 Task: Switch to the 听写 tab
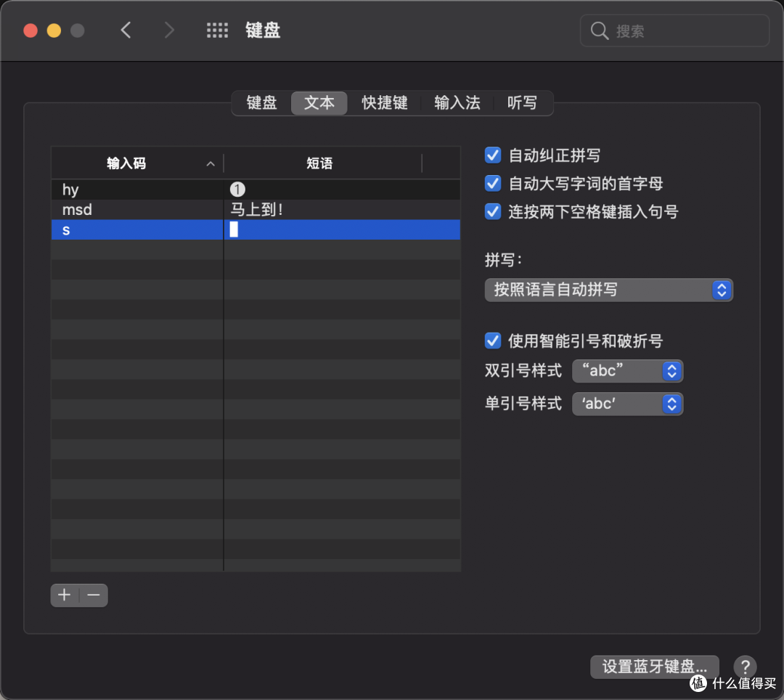pyautogui.click(x=522, y=103)
